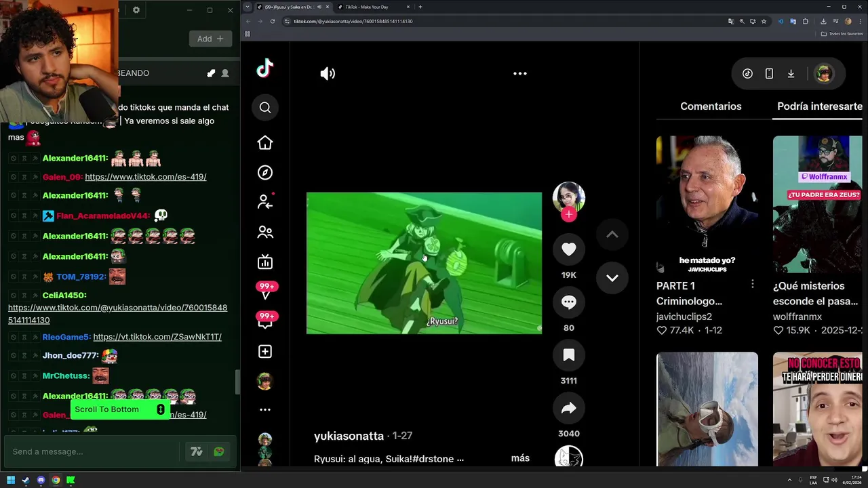Open Messages with 99+ badge
This screenshot has width=868, height=488.
tap(266, 290)
